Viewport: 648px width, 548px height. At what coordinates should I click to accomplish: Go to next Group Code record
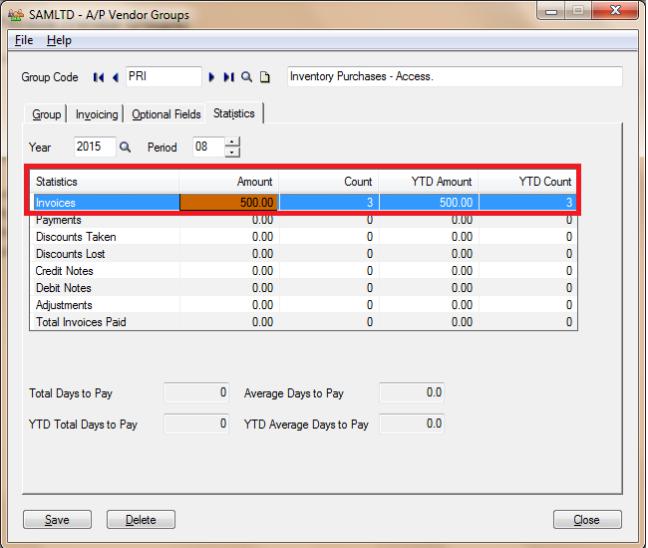(211, 77)
